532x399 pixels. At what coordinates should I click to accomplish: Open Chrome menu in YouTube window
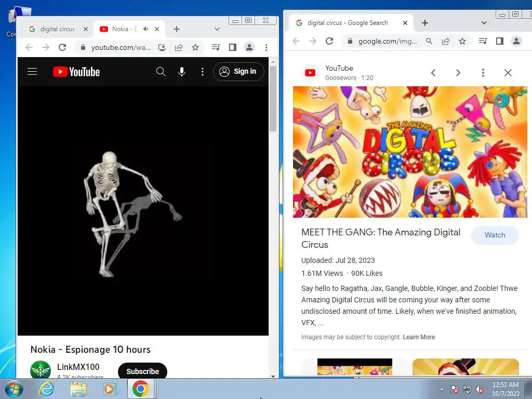[x=267, y=47]
